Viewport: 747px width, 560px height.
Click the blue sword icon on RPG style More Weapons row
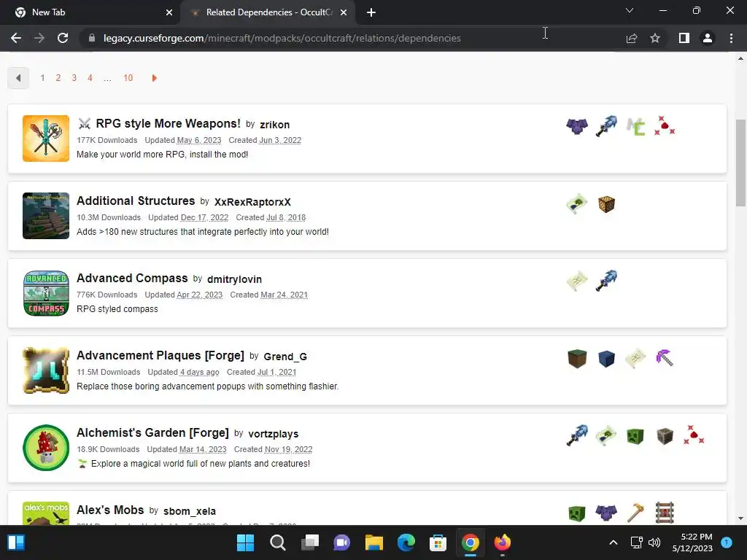tap(606, 126)
